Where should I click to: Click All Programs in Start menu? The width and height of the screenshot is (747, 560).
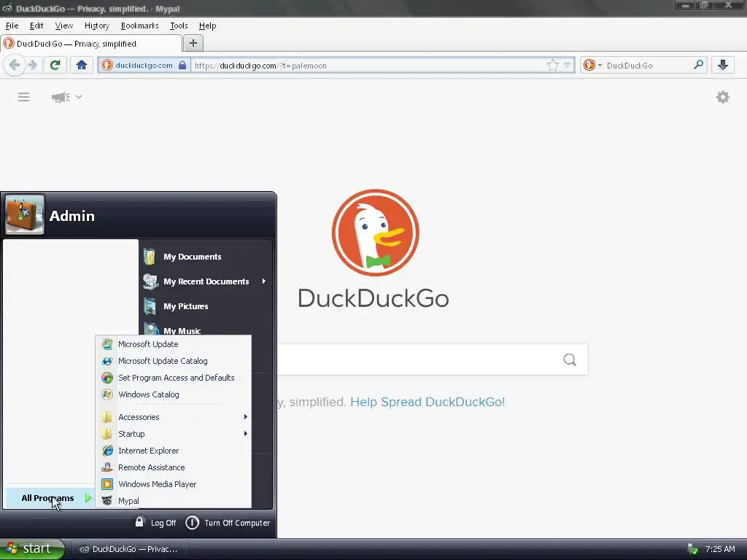click(x=50, y=498)
